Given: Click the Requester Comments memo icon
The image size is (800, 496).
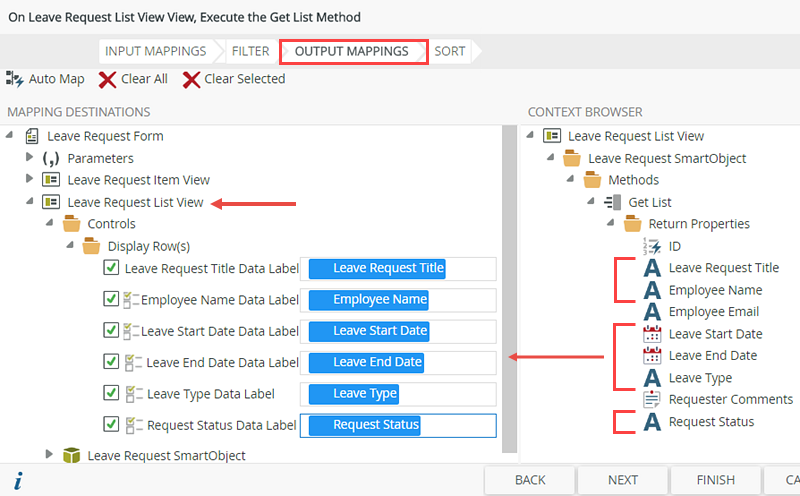Looking at the screenshot, I should 652,400.
